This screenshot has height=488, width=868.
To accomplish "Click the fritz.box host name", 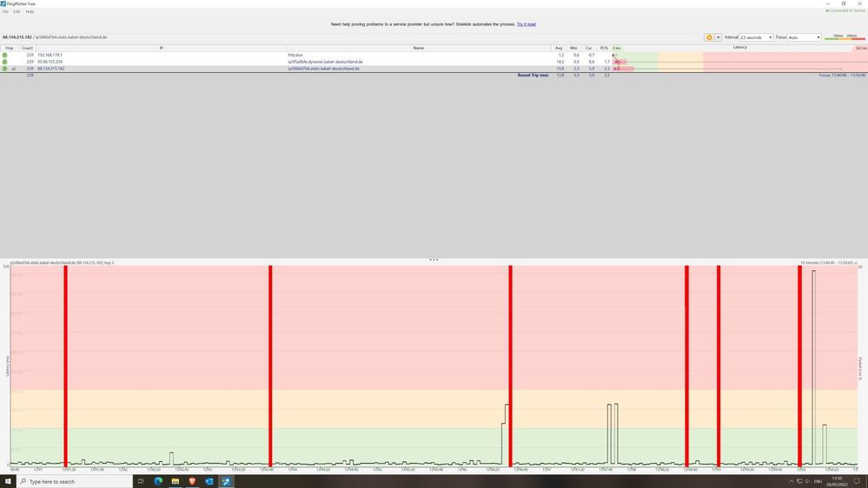I will point(295,56).
